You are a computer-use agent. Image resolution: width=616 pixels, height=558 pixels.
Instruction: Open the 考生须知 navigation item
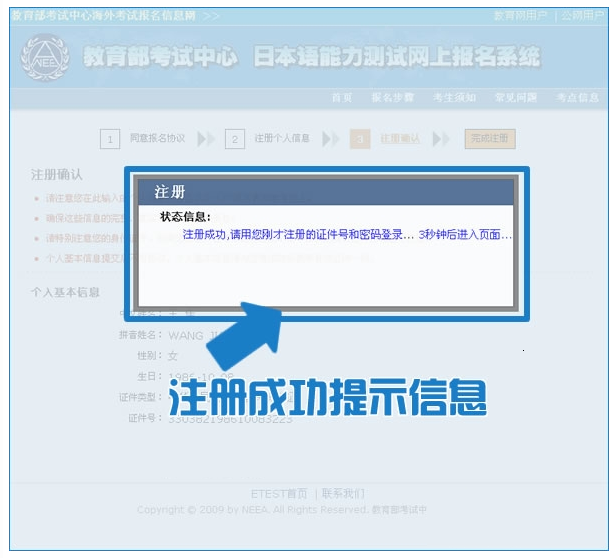(x=455, y=97)
